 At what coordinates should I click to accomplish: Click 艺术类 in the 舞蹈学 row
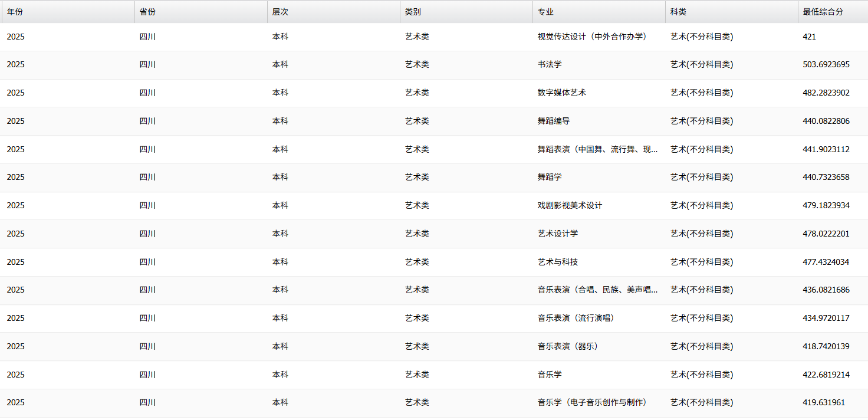(417, 177)
